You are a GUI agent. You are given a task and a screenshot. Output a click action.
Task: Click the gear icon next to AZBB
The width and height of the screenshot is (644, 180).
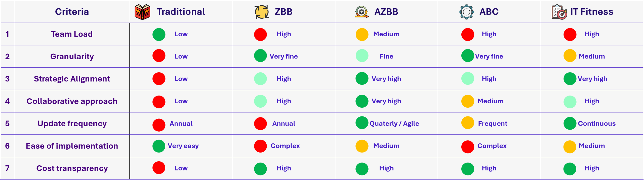(361, 12)
